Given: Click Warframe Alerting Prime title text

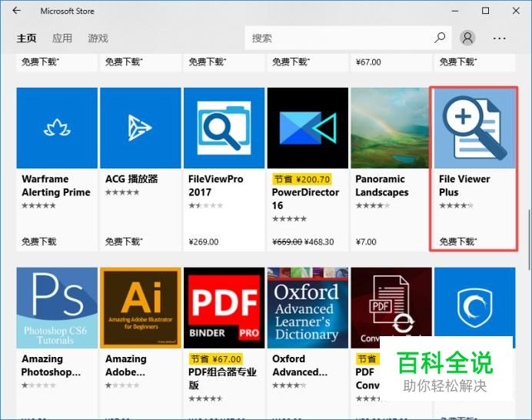Looking at the screenshot, I should tap(56, 185).
